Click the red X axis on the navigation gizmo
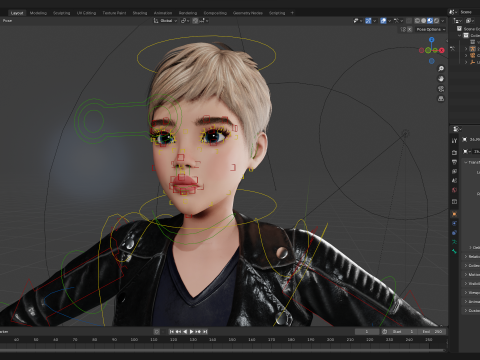Viewport: 480px width, 360px height. [442, 50]
